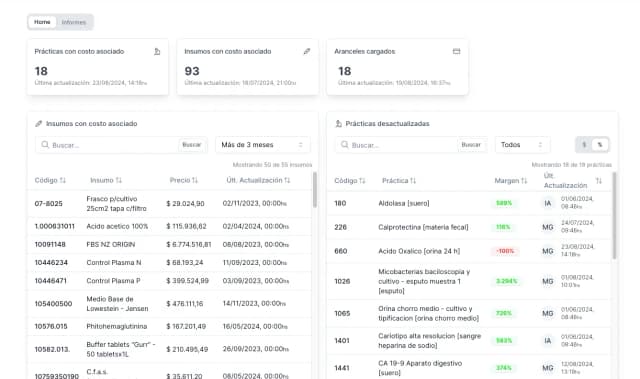The height and width of the screenshot is (379, 640).
Task: Click price $ 6.774.516,81
Action: click(x=189, y=244)
